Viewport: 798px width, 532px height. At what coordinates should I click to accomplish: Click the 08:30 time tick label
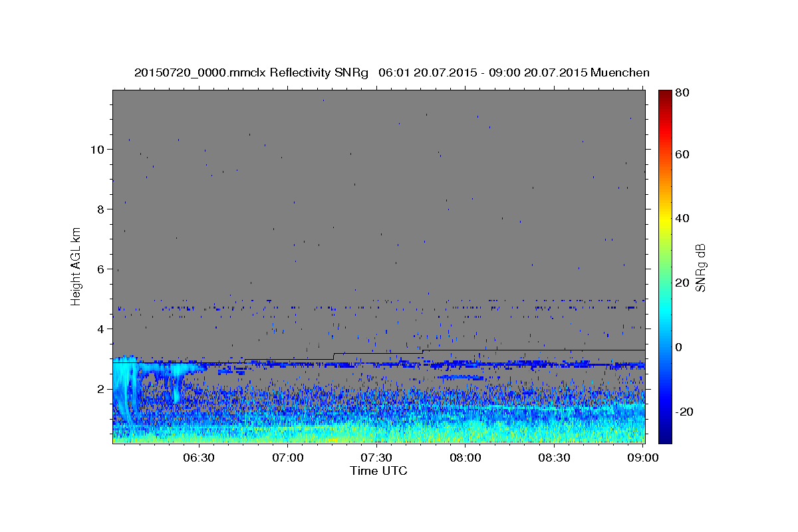(x=554, y=458)
